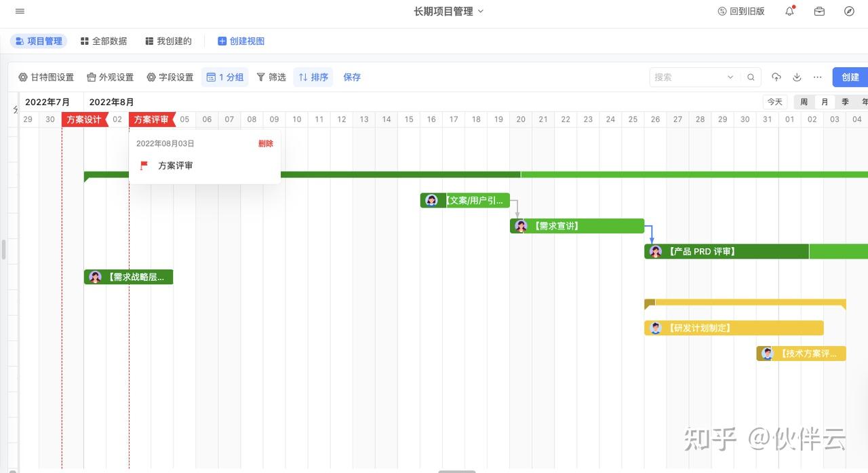This screenshot has height=473, width=868.
Task: Click 方案评审 text in the popup
Action: pos(176,166)
